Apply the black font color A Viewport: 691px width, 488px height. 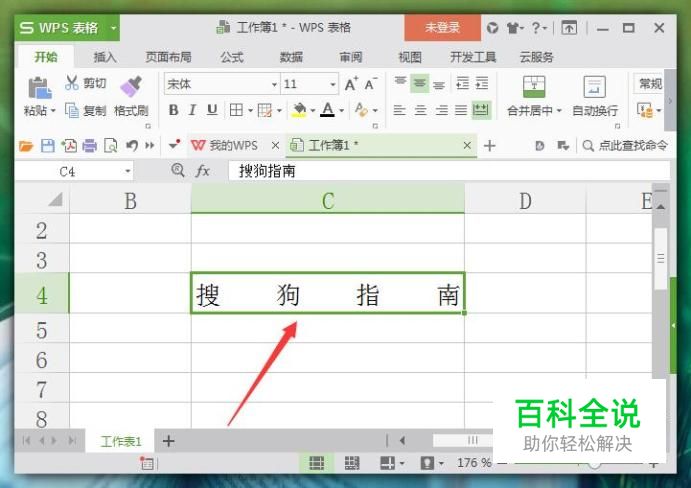point(327,110)
